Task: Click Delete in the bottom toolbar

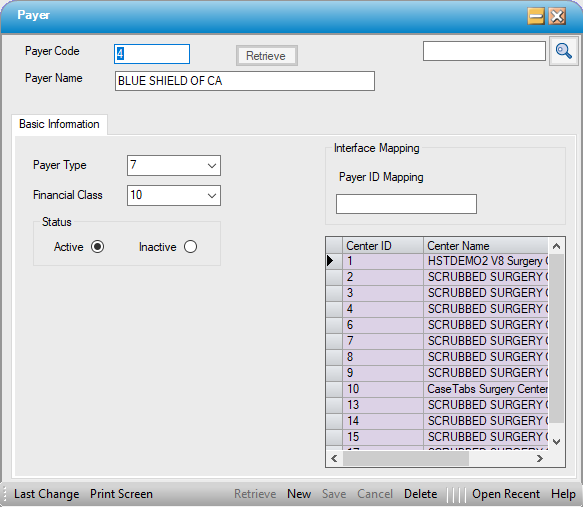Action: [x=420, y=494]
